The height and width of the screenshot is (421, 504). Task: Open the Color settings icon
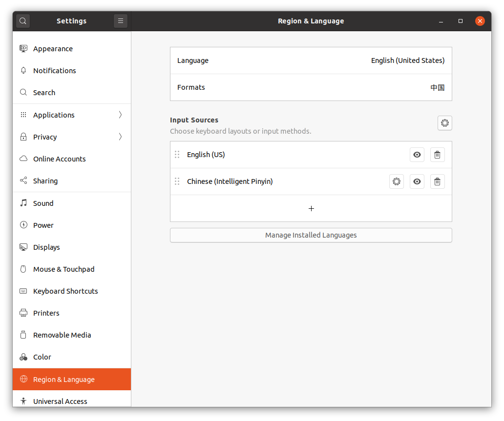pyautogui.click(x=23, y=357)
